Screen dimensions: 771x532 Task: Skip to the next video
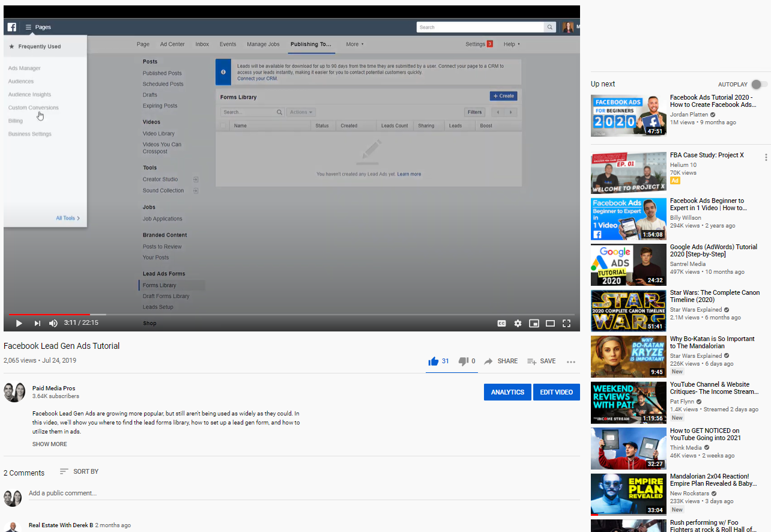[x=37, y=323]
